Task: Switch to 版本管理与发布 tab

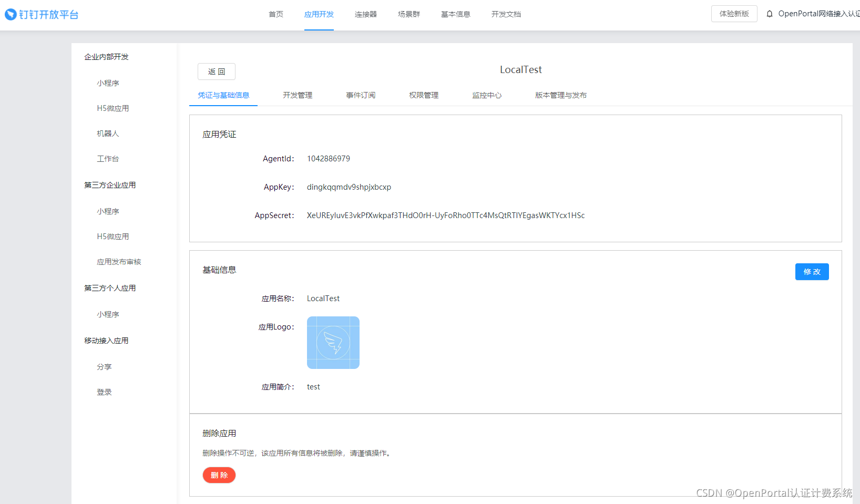Action: tap(561, 95)
